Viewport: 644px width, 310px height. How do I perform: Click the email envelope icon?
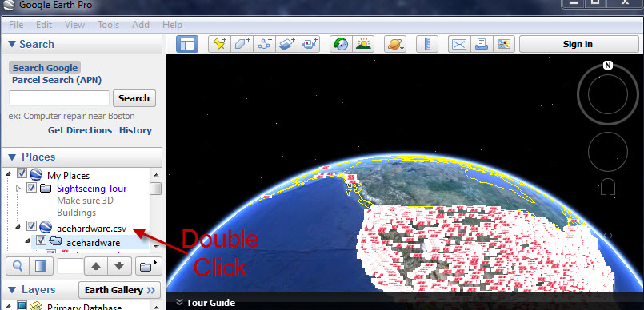pyautogui.click(x=458, y=44)
